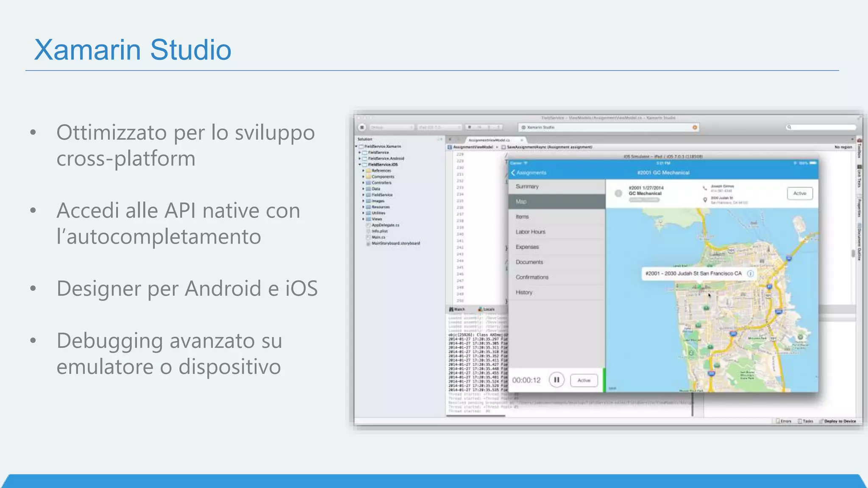
Task: Click Deploy to Device in status bar
Action: point(837,421)
